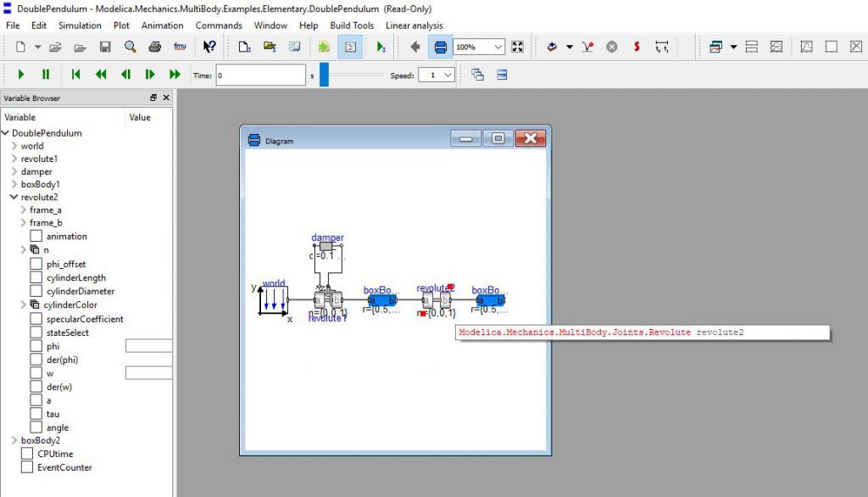
Task: Expand the world node
Action: coord(14,146)
